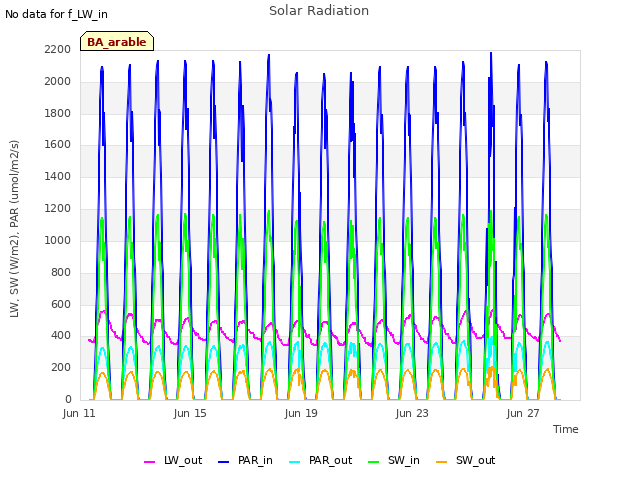Click the 1600 y-axis tick label
The height and width of the screenshot is (480, 640).
click(x=58, y=144)
